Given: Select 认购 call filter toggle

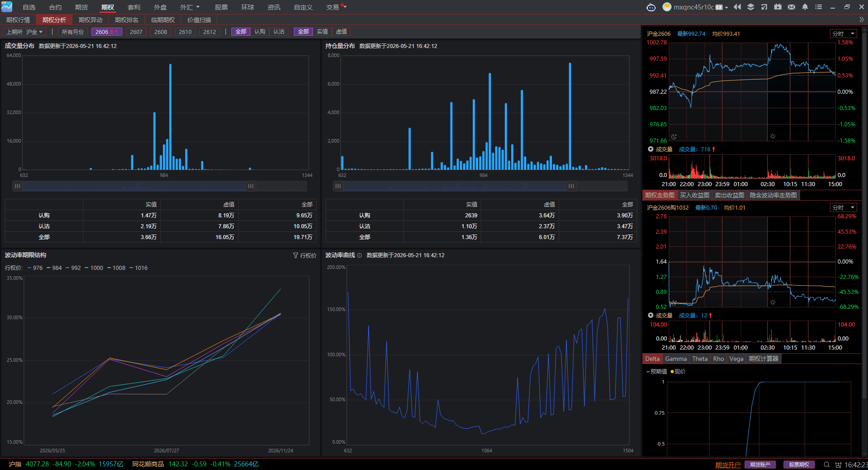Looking at the screenshot, I should (260, 32).
